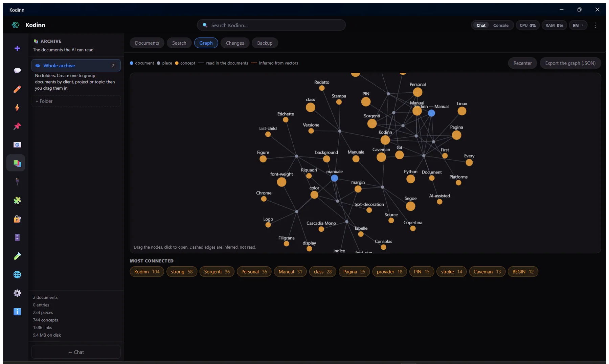Switch to Chat mode toggle
Screen dimensions: 609x364
pos(481,25)
